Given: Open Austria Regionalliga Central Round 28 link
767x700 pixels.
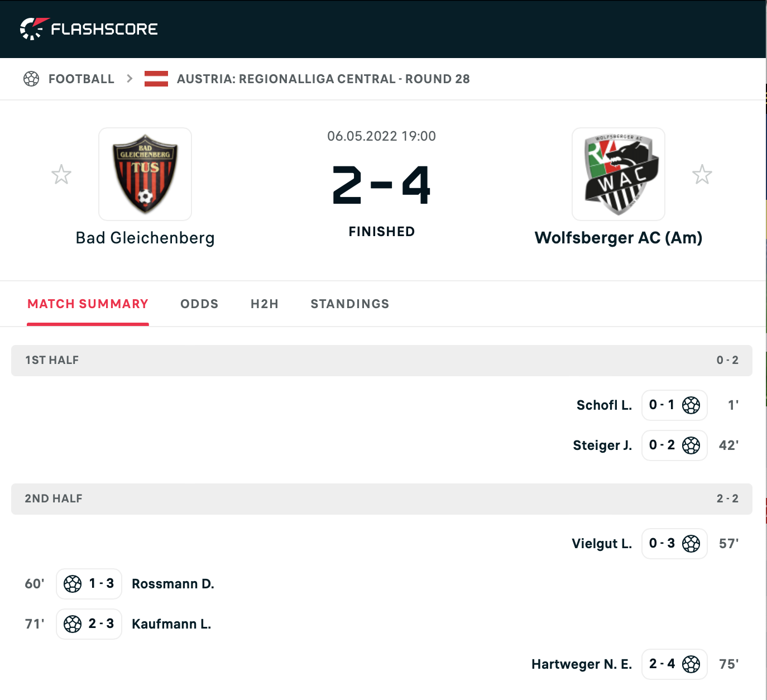Looking at the screenshot, I should pos(323,79).
